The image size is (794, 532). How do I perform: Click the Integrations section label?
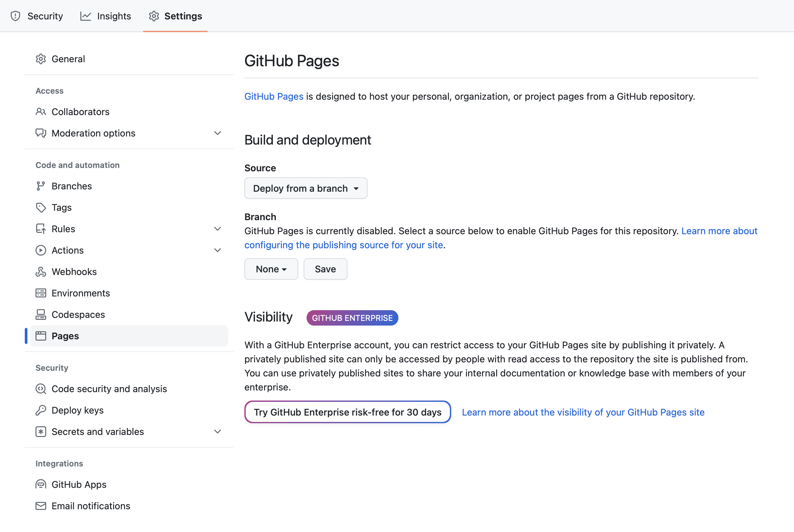click(x=59, y=463)
